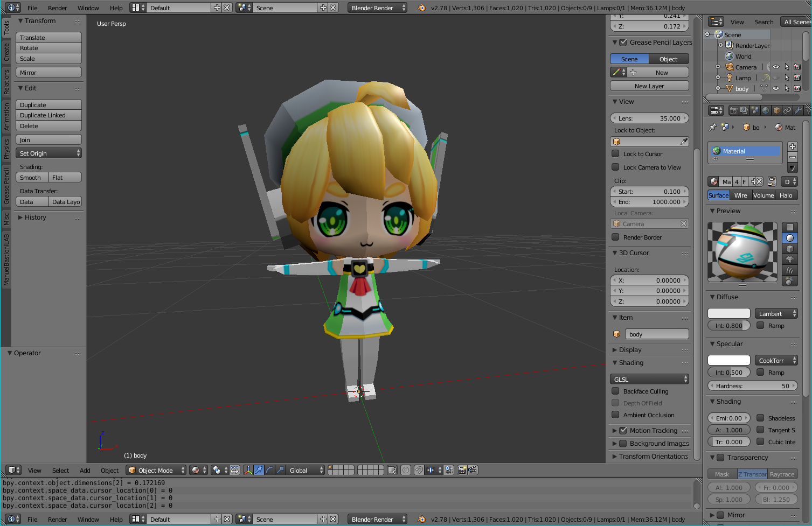
Task: Select flat plane material preview
Action: coord(789,227)
